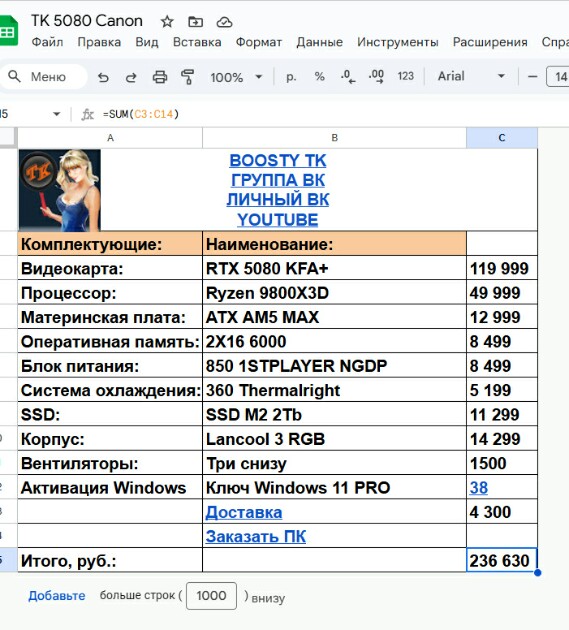Open the BOOSTY TK link
Screen dimensions: 569x630
click(278, 161)
